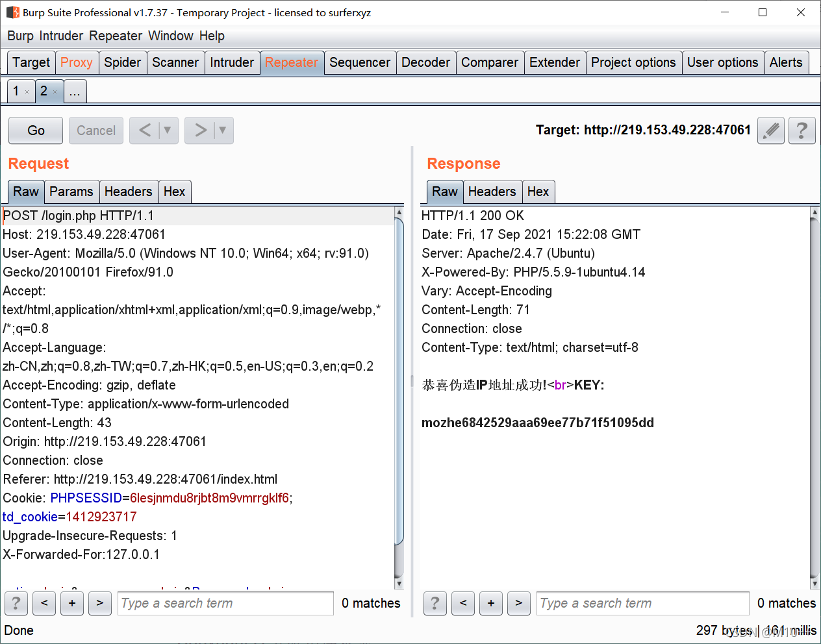This screenshot has height=644, width=821.
Task: Switch to the Proxy tab
Action: click(77, 62)
